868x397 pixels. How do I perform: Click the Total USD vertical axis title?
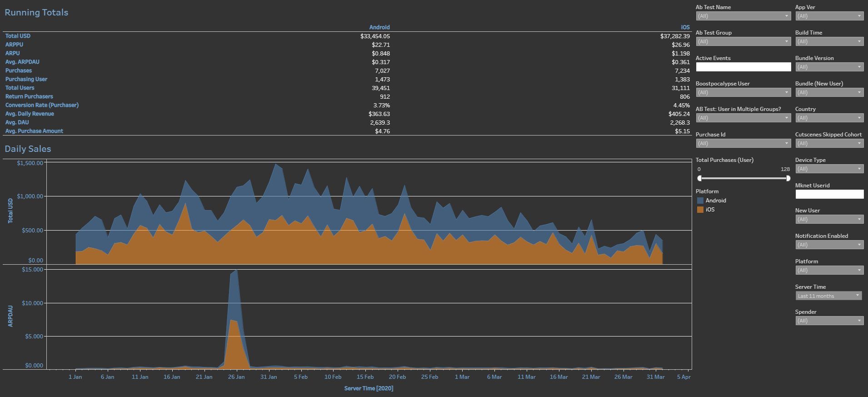[x=10, y=211]
